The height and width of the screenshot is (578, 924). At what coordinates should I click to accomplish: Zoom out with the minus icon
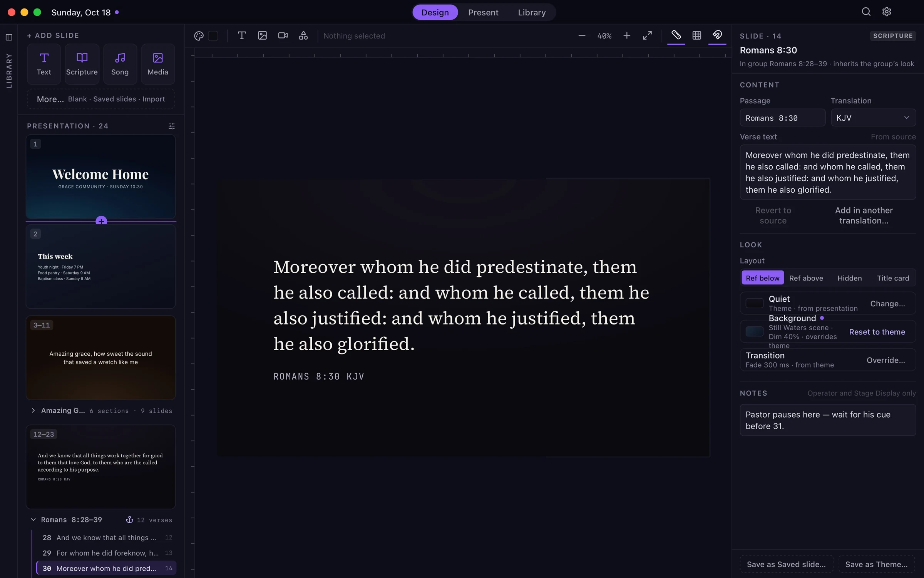tap(582, 36)
